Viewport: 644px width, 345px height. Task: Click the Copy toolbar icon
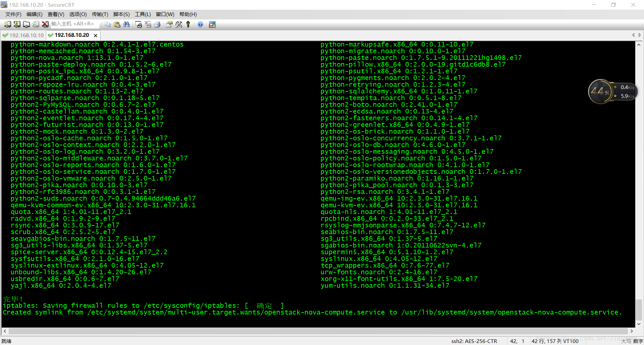click(108, 24)
